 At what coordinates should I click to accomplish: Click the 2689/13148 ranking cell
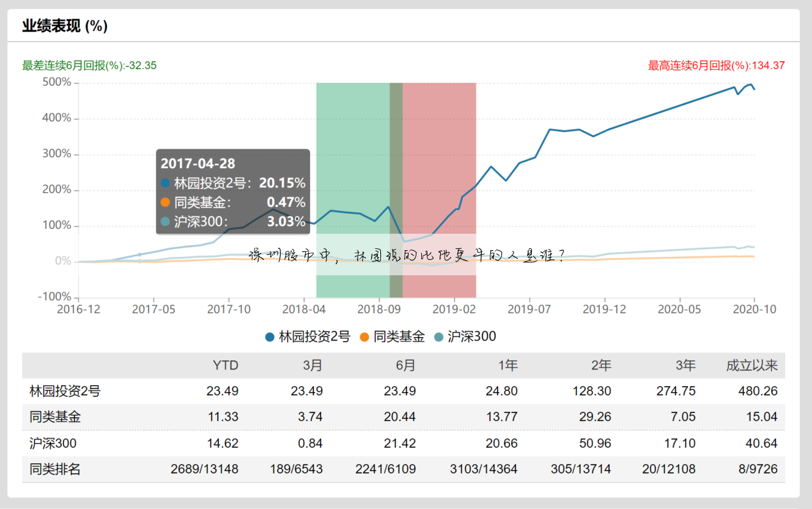[x=205, y=469]
